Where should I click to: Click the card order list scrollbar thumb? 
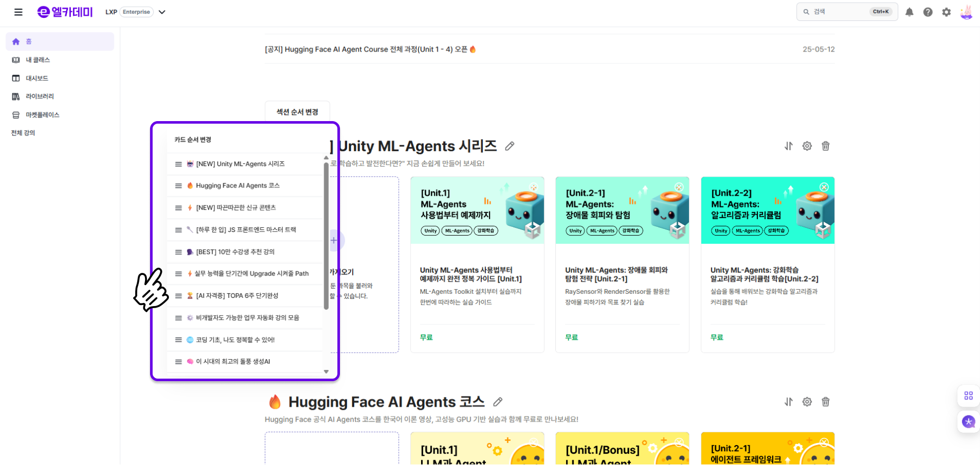[326, 236]
